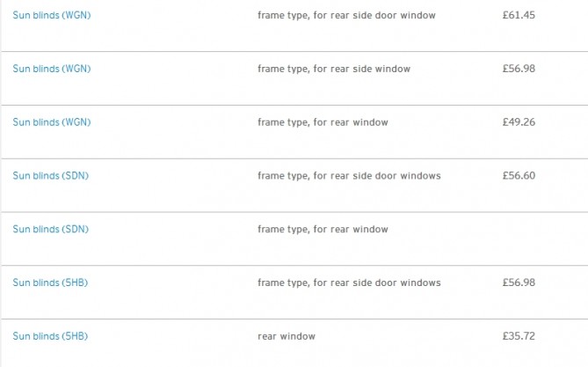Click the SDN 'frame type, for rear window' description
588x367 pixels.
point(323,229)
